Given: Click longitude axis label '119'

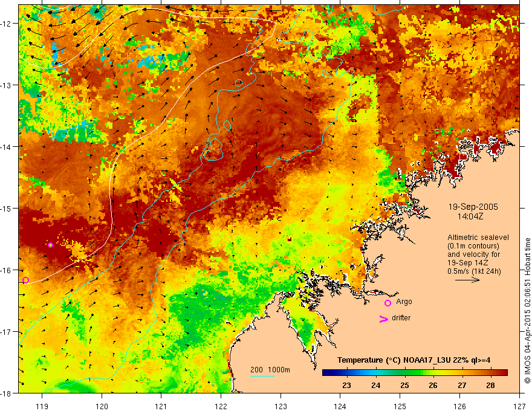Looking at the screenshot, I should click(x=42, y=406).
